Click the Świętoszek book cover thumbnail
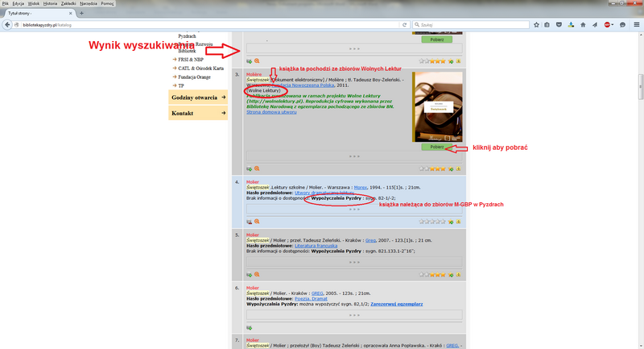Viewport: 644px width, 349px height. [436, 106]
